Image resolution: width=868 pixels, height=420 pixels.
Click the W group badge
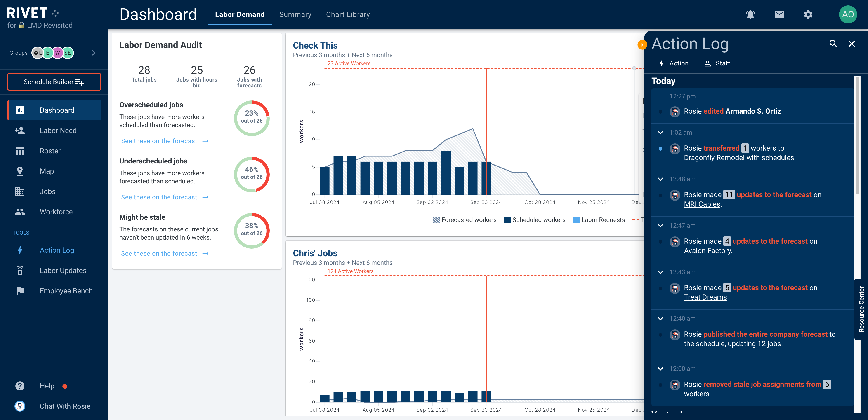pyautogui.click(x=58, y=53)
